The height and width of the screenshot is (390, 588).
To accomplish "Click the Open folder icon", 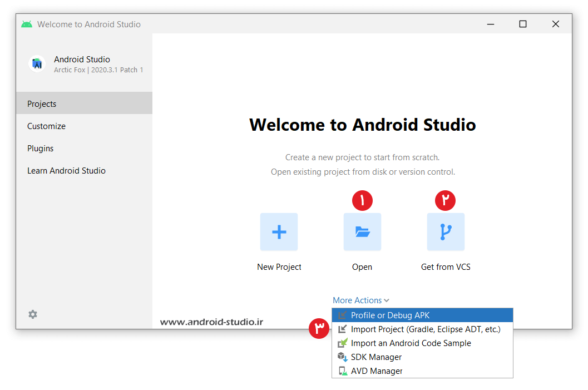I will coord(362,232).
